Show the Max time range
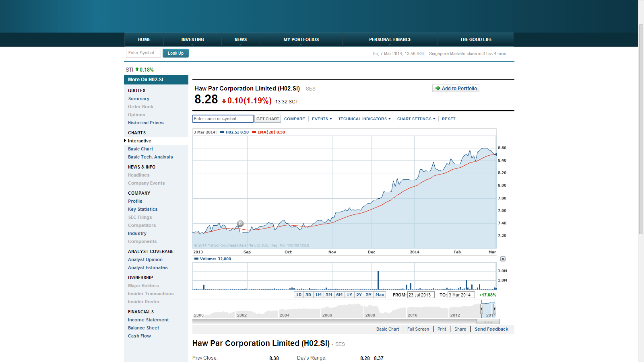The width and height of the screenshot is (644, 362). (380, 295)
